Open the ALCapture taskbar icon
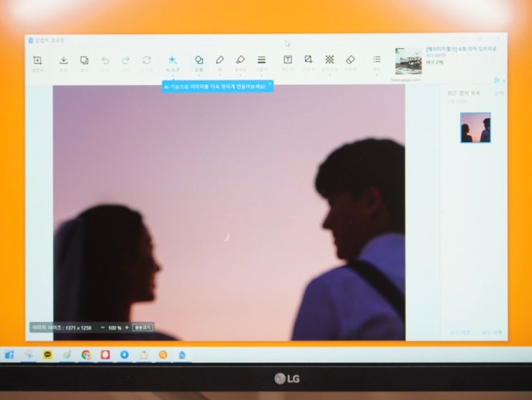Image resolution: width=532 pixels, height=400 pixels. coord(182,355)
